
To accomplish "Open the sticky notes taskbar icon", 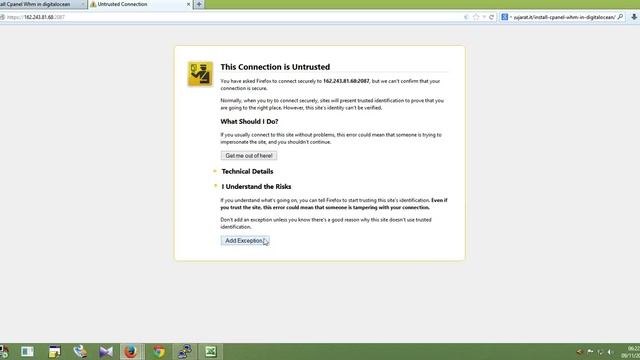I will coord(54,351).
